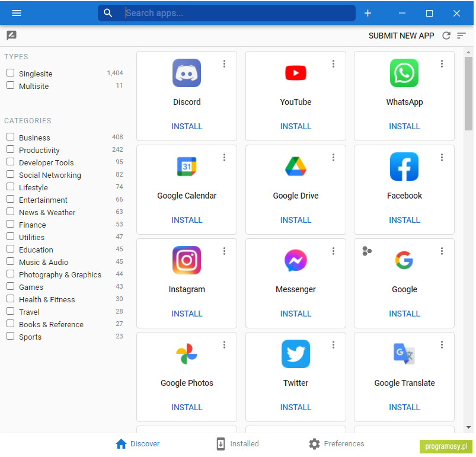Open more options for Twitter
The width and height of the screenshot is (476, 457).
333,344
